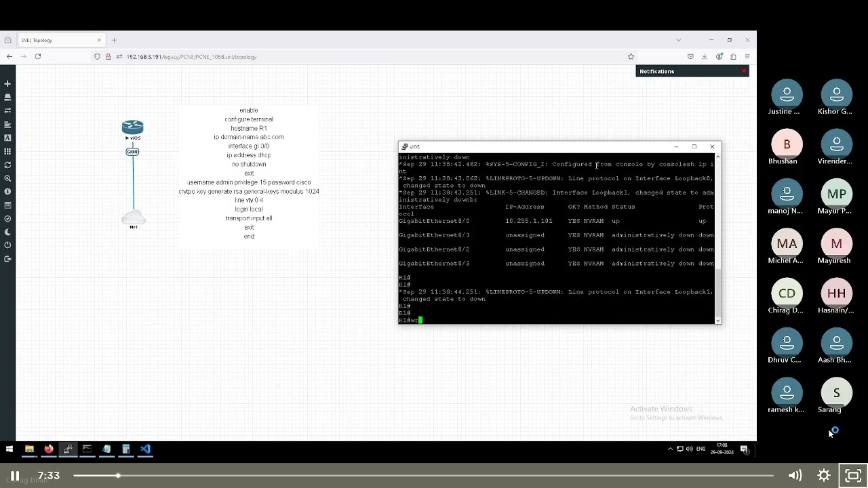This screenshot has height=488, width=868.
Task: Select participant Hasnain avatar
Action: coord(836,293)
